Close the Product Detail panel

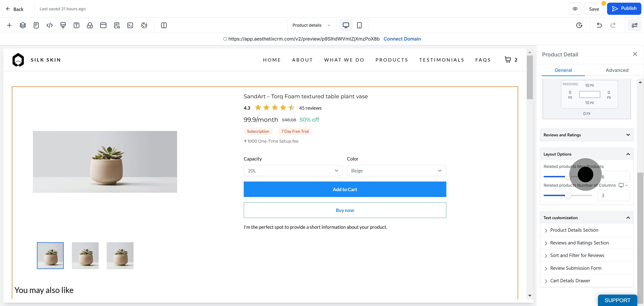(x=635, y=54)
